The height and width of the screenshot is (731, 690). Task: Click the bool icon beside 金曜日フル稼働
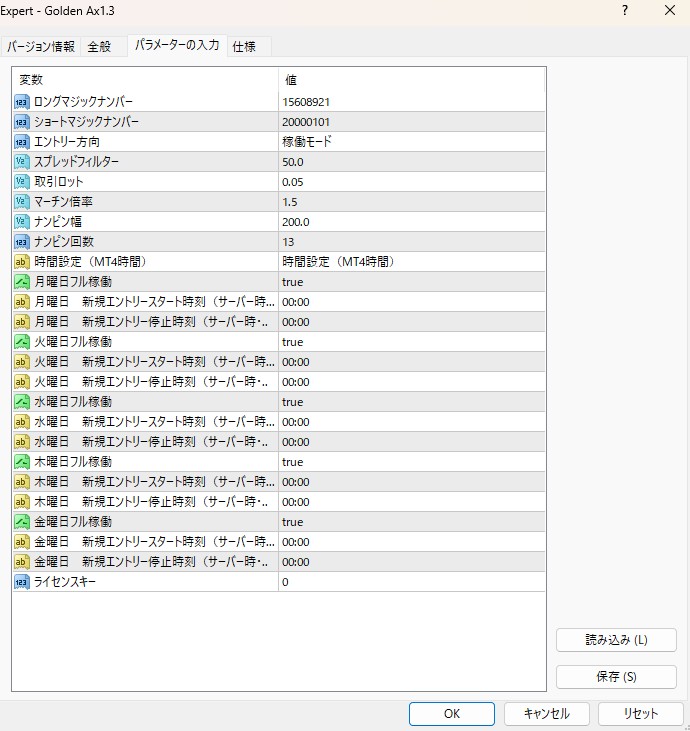coord(21,522)
